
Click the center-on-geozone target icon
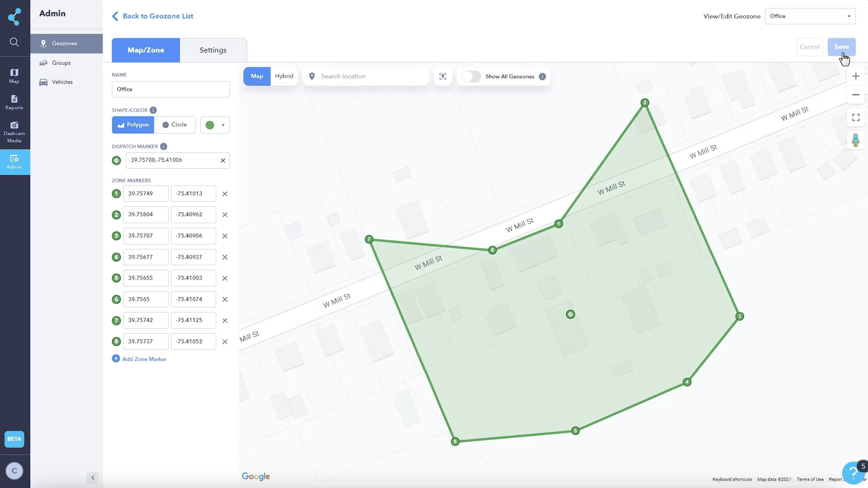point(442,77)
